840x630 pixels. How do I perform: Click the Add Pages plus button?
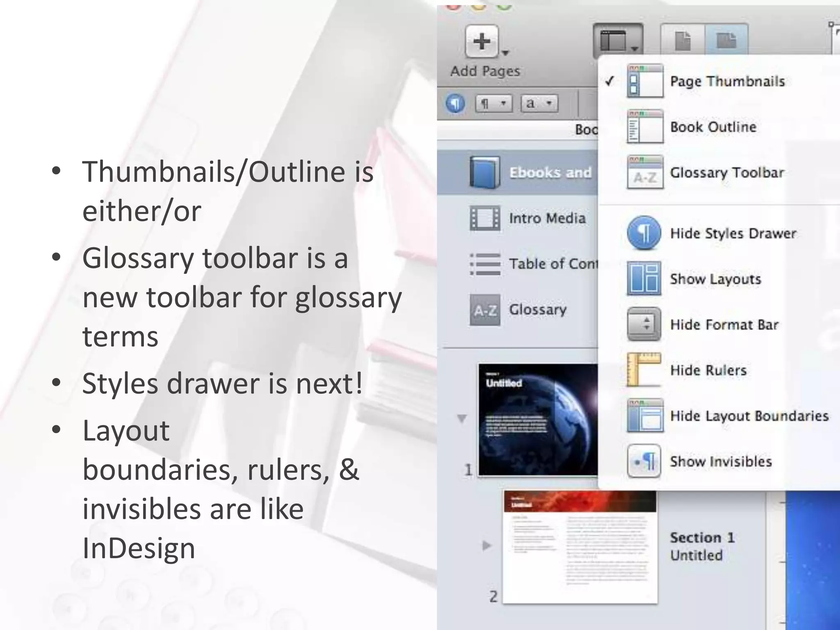click(x=482, y=41)
